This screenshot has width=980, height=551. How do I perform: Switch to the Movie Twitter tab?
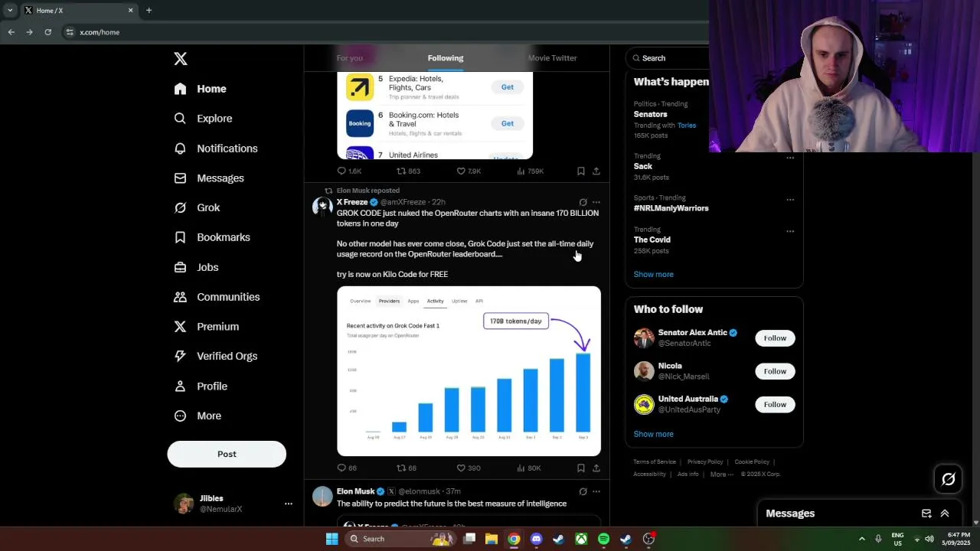click(552, 58)
